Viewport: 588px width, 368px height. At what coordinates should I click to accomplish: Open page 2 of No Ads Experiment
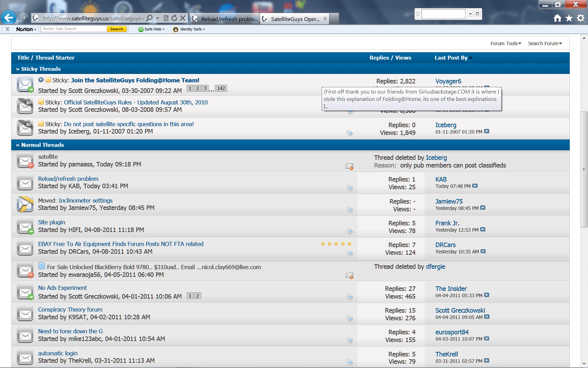click(197, 296)
